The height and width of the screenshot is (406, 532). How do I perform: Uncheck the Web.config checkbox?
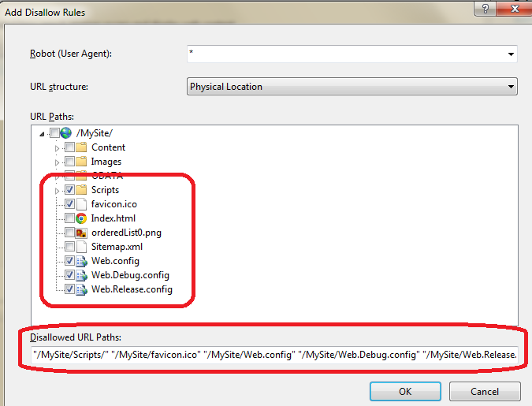coord(69,261)
